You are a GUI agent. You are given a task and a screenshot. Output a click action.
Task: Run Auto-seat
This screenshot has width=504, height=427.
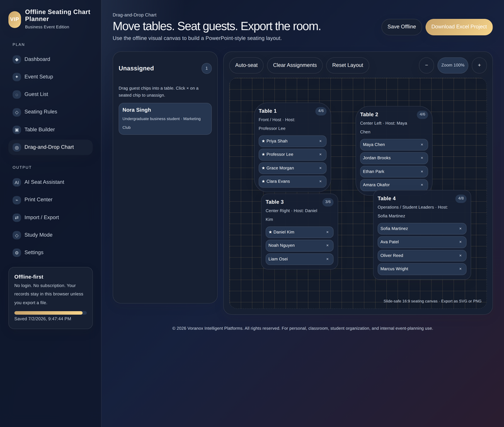click(246, 65)
